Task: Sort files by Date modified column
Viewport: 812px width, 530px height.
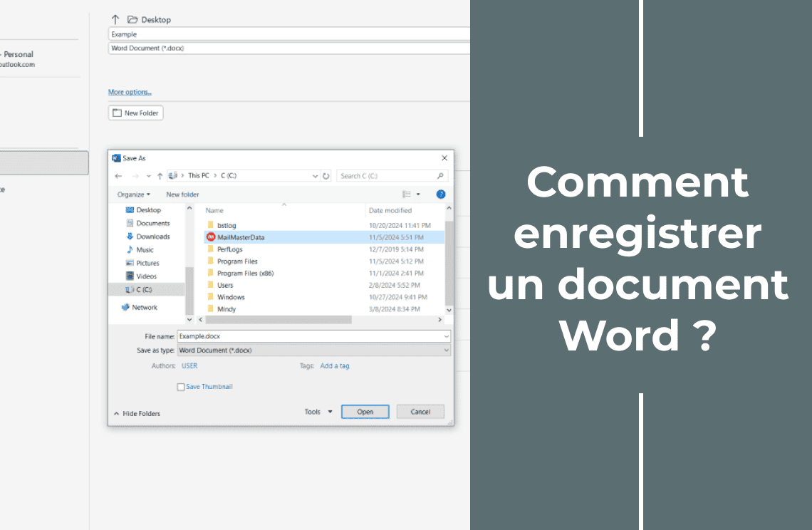Action: 390,210
